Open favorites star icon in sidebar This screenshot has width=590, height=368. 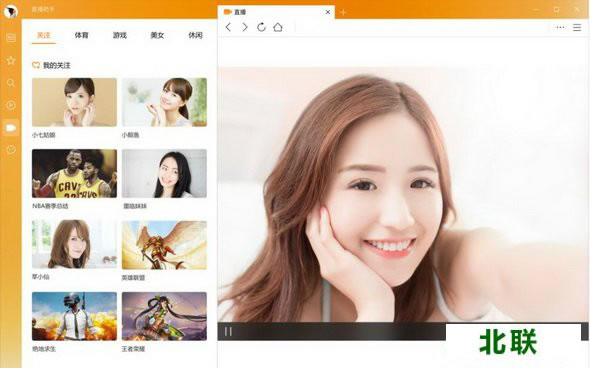point(11,60)
